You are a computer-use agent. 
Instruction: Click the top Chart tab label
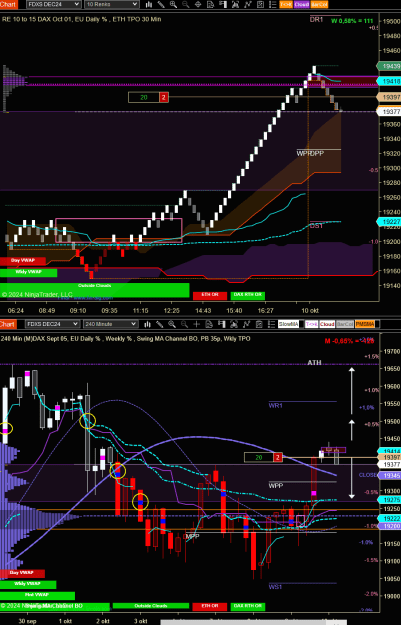click(8, 4)
